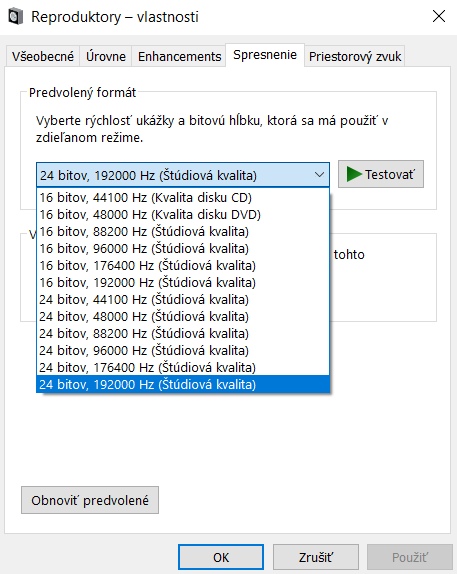457x574 pixels.
Task: Select 16 bitov, 44100 Hz (Kvalita disku CD)
Action: (x=183, y=198)
